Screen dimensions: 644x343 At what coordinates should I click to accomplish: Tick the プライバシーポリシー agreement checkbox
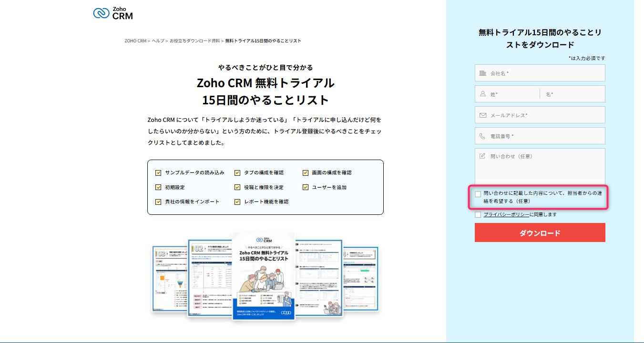pyautogui.click(x=478, y=215)
